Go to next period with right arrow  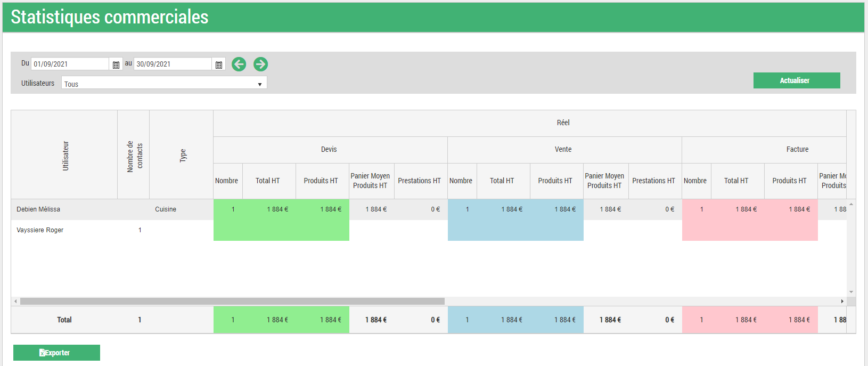tap(260, 64)
